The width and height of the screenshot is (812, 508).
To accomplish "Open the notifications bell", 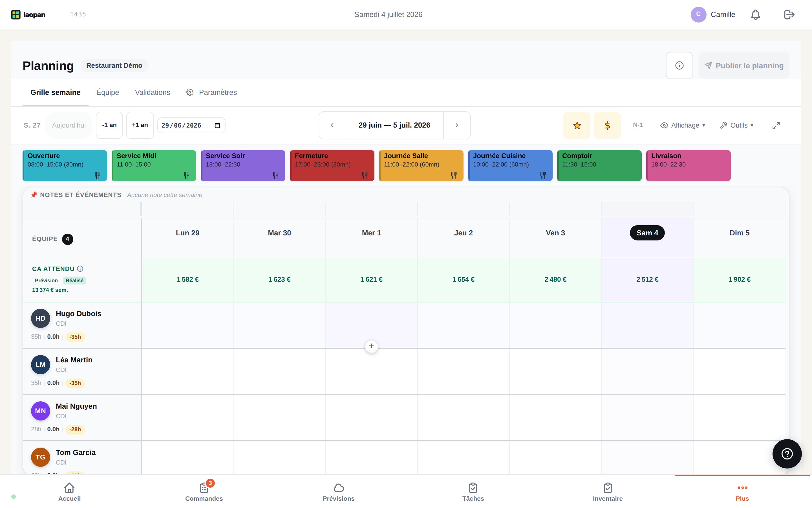I will 755,14.
